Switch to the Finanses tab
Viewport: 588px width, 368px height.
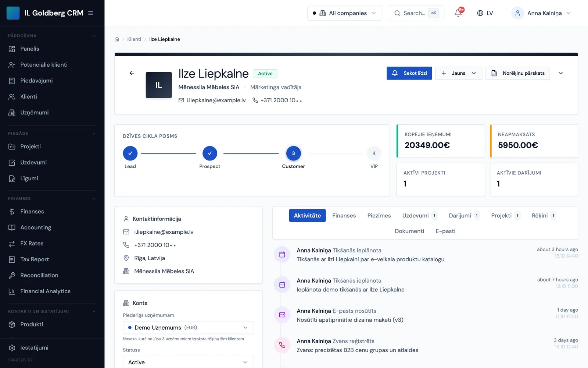pos(344,216)
